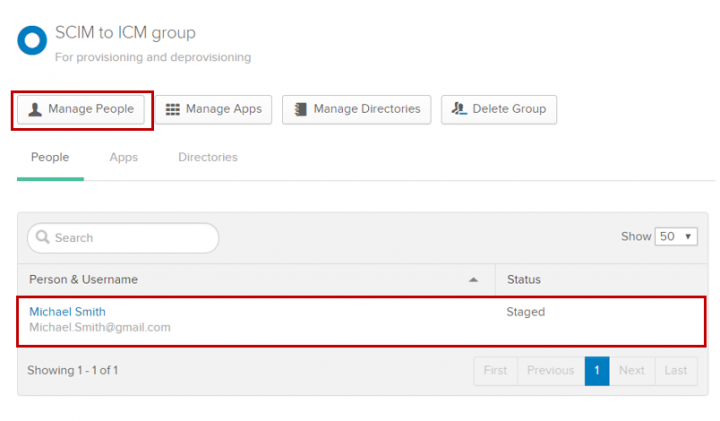The height and width of the screenshot is (421, 720).
Task: Click the grid icon in Manage Apps
Action: (173, 109)
